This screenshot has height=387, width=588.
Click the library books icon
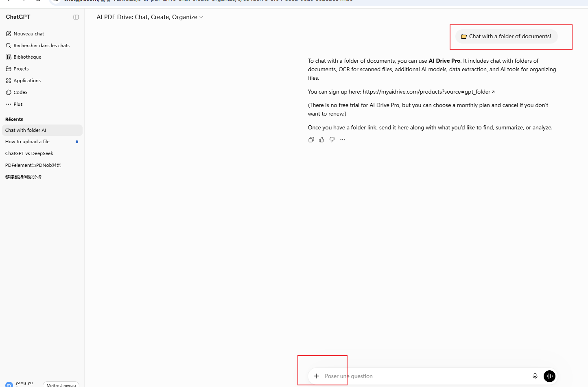[9, 57]
